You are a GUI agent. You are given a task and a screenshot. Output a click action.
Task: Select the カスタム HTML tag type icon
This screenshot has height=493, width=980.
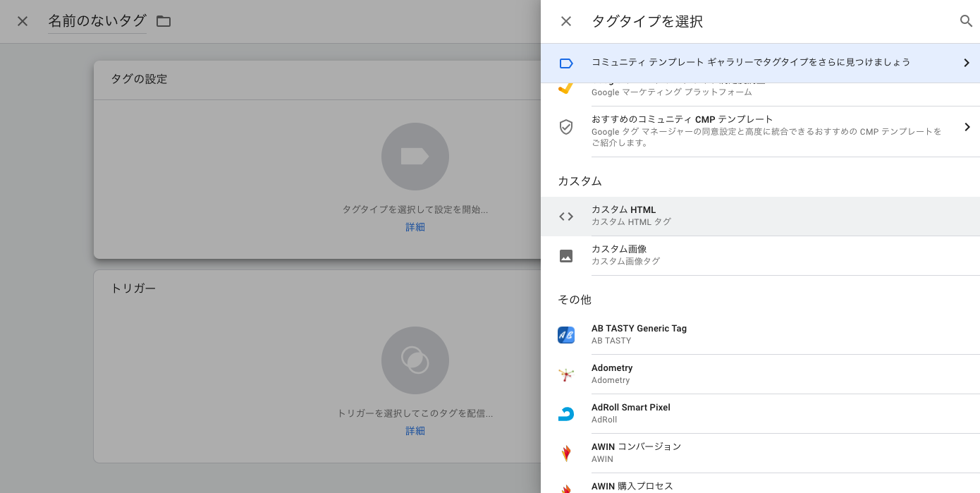click(565, 216)
